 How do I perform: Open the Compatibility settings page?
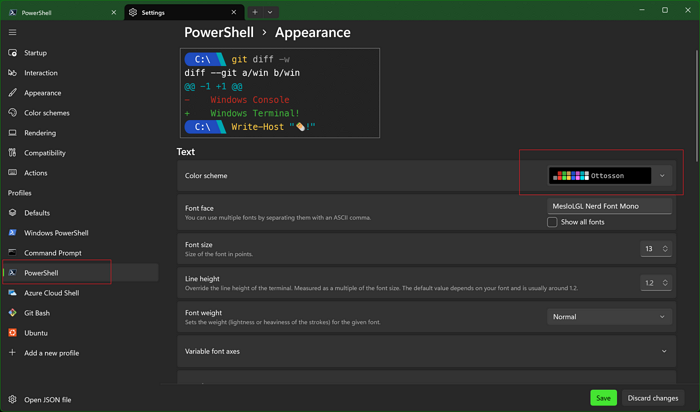coord(80,153)
